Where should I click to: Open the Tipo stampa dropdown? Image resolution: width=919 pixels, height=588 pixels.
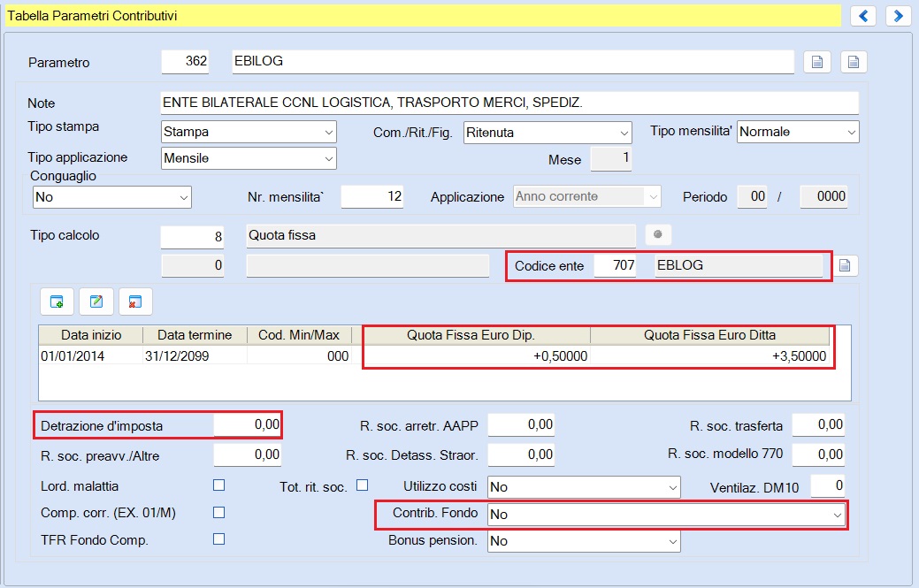tap(249, 132)
